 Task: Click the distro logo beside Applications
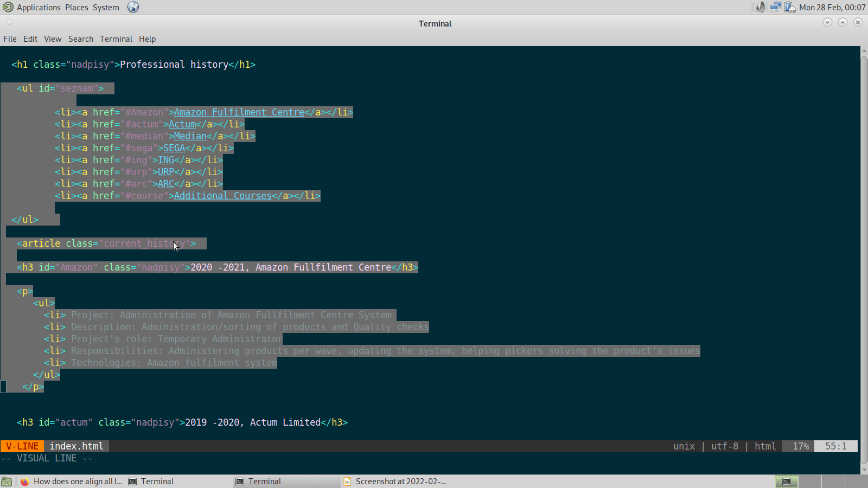coord(7,7)
